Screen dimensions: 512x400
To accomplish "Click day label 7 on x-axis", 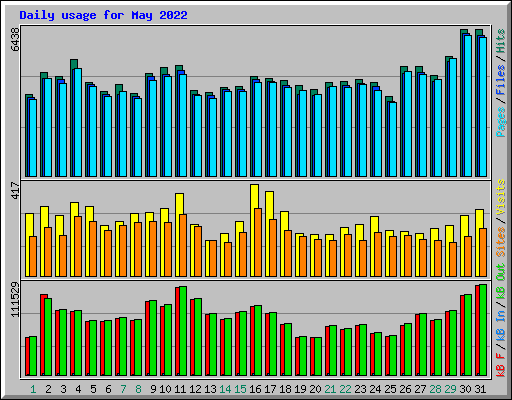I will click(x=123, y=389).
